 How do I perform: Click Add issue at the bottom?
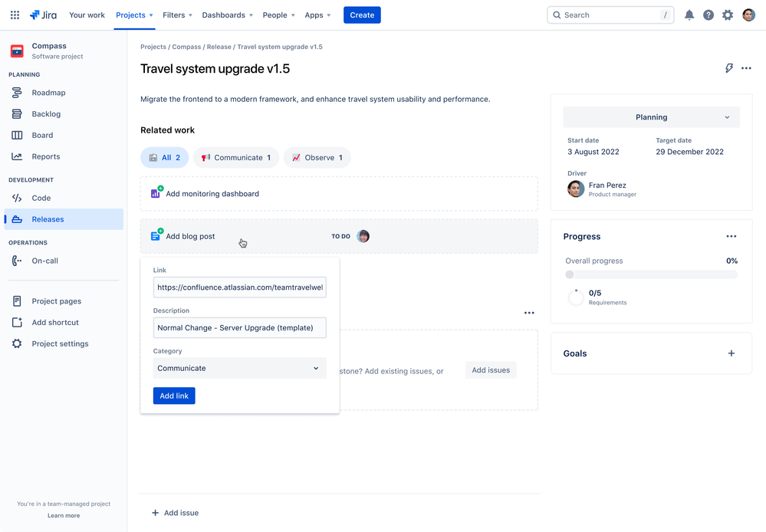click(x=176, y=513)
